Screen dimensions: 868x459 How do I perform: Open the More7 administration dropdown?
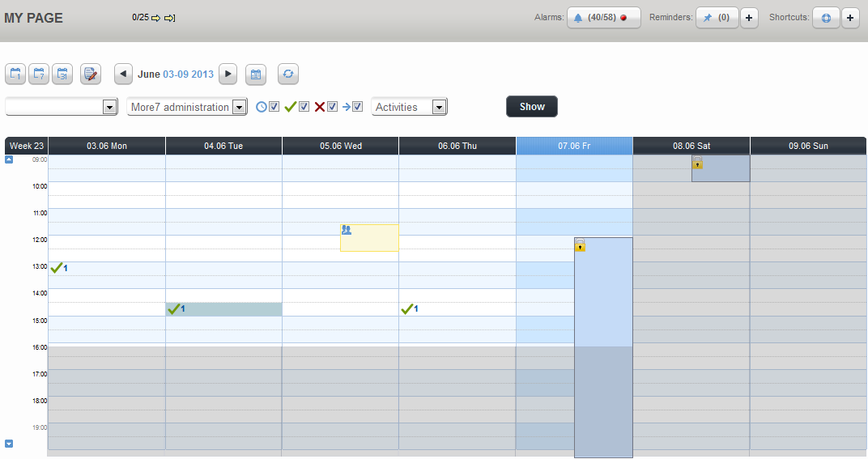187,107
